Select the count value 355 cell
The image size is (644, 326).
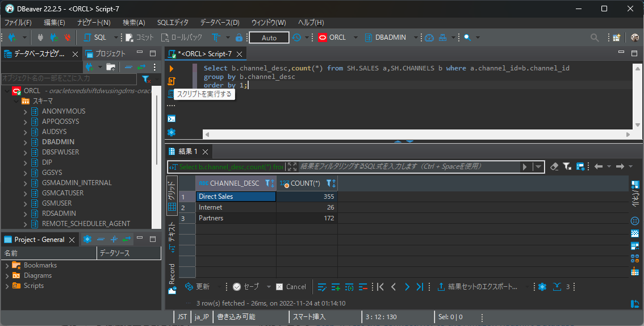[x=307, y=197]
